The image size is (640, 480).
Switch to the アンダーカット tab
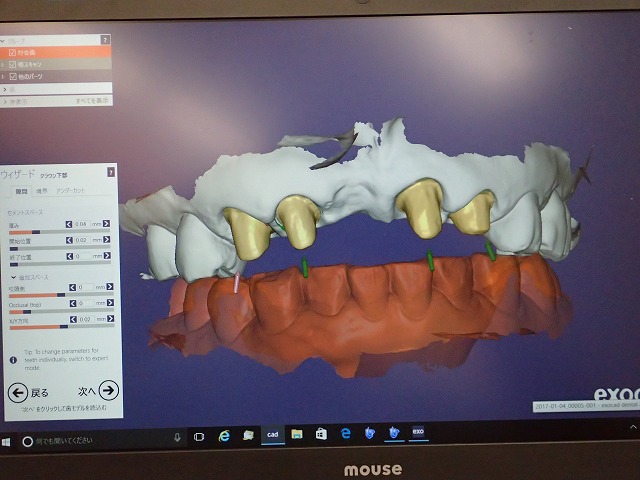[x=70, y=189]
